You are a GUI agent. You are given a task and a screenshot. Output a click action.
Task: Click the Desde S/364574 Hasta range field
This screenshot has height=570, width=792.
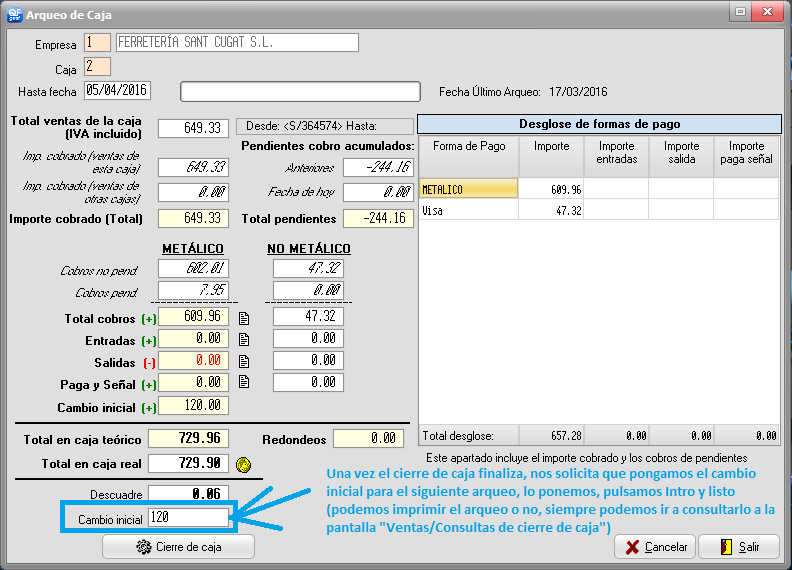[x=325, y=126]
